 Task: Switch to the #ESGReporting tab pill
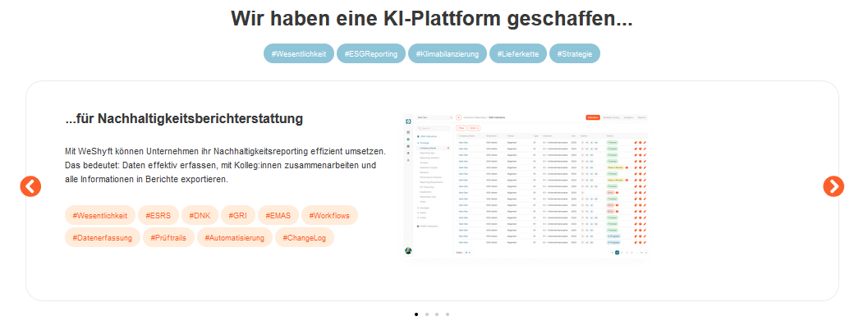tap(371, 53)
